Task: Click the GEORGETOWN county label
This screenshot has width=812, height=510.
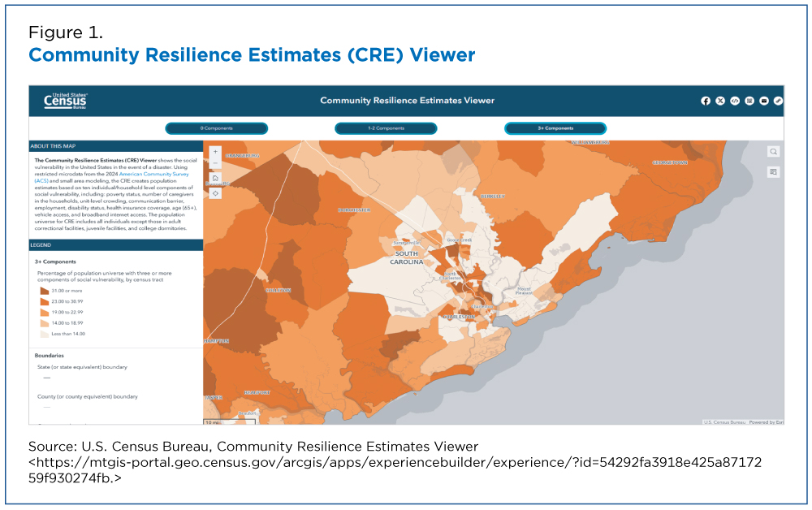Action: coord(670,162)
